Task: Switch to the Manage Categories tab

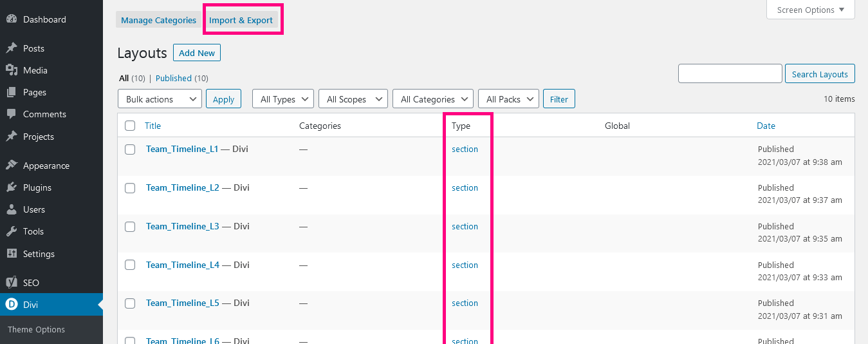Action: [x=158, y=20]
